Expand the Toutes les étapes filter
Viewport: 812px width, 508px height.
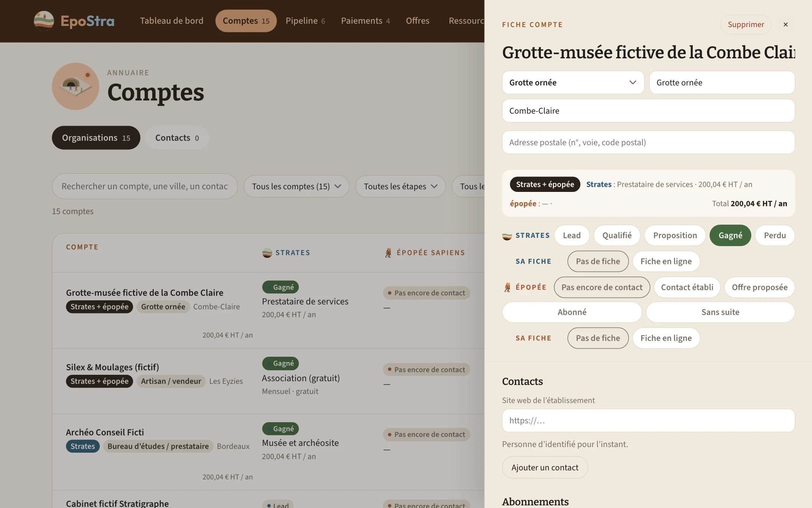pos(400,186)
